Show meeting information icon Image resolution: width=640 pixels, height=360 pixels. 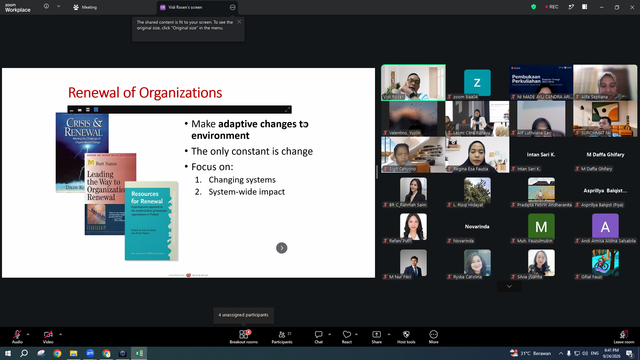pyautogui.click(x=46, y=7)
